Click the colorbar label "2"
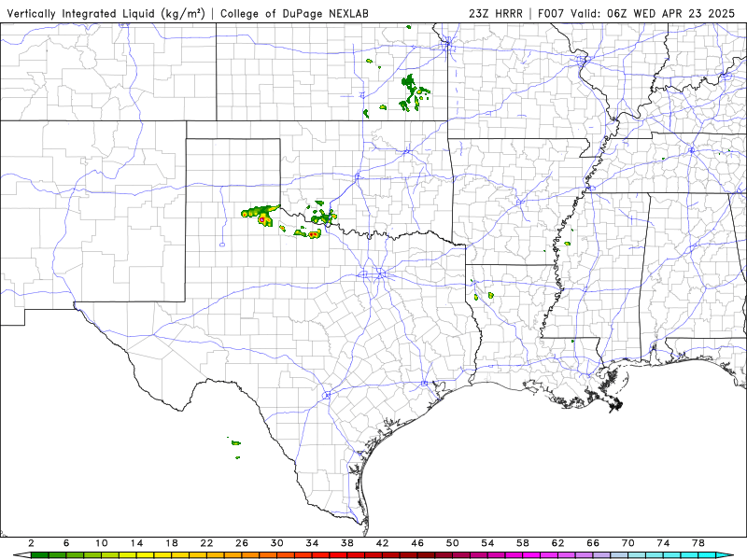747x560 pixels. (31, 543)
